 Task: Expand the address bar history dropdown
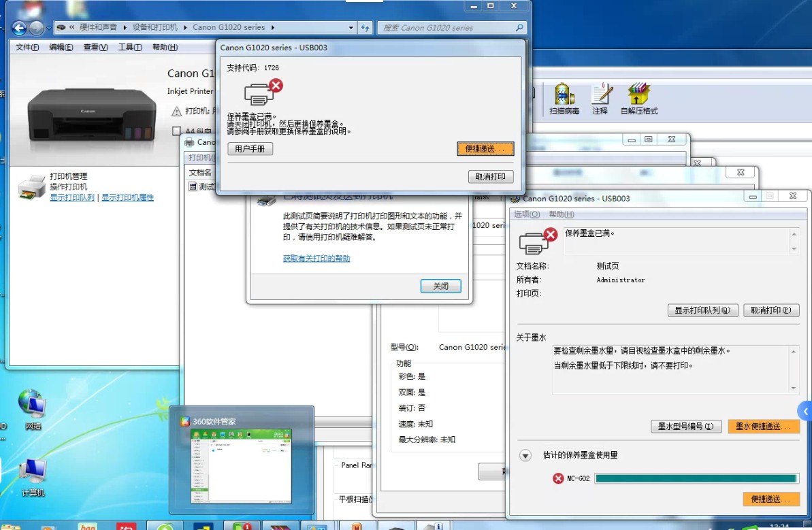click(351, 27)
